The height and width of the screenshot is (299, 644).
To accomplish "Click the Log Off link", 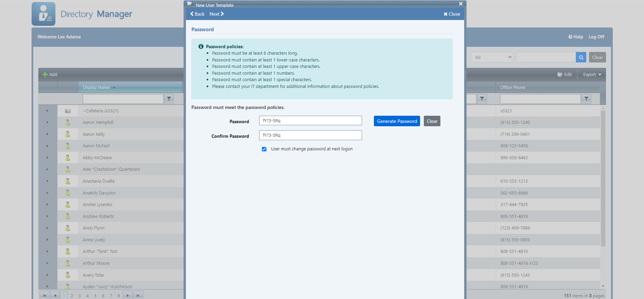I will click(596, 37).
